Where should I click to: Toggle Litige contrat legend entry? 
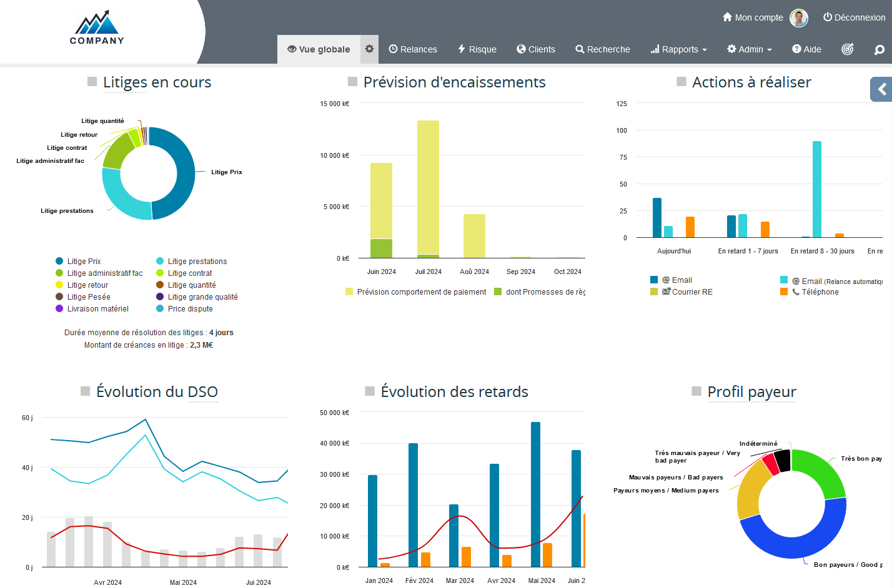[184, 273]
